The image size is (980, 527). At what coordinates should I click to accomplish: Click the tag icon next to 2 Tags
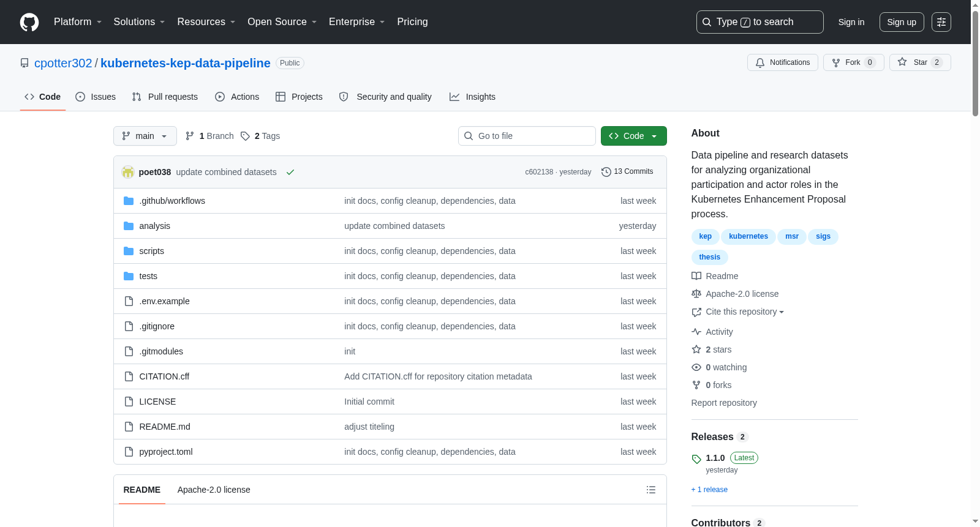click(x=245, y=136)
